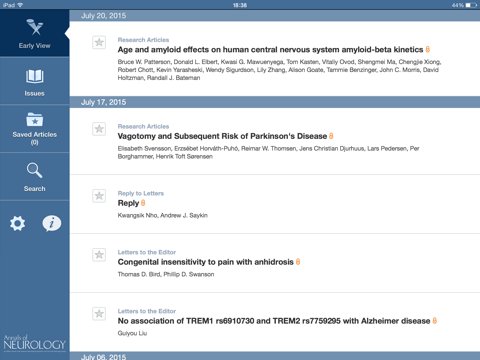Open the Search section
Screen dimensions: 480x360
coord(34,177)
